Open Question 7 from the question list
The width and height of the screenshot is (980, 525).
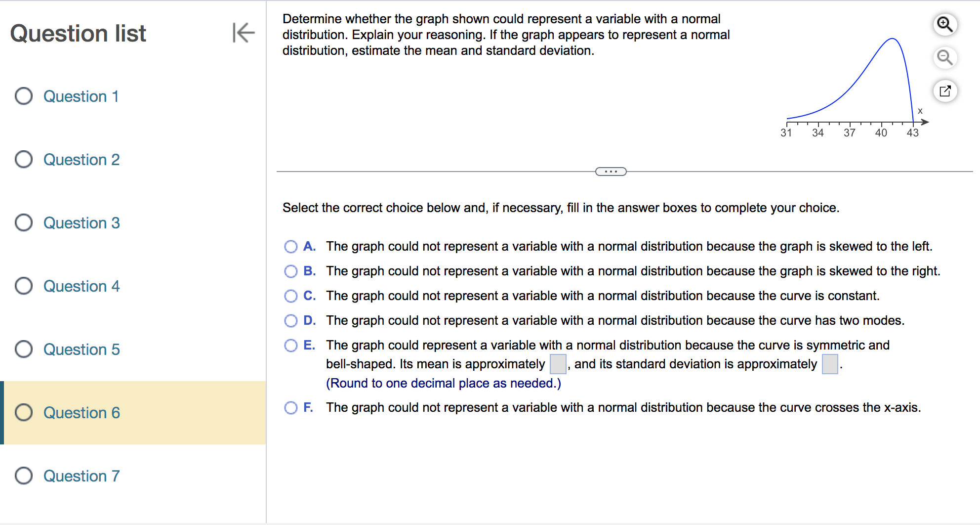tap(81, 476)
